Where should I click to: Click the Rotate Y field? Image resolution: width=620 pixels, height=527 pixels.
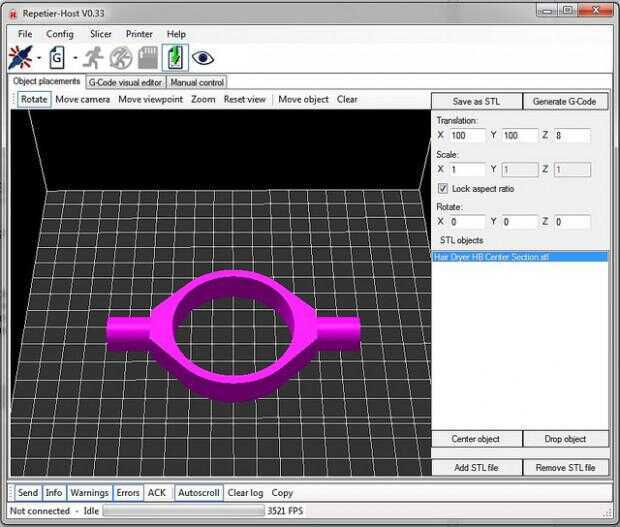point(520,222)
